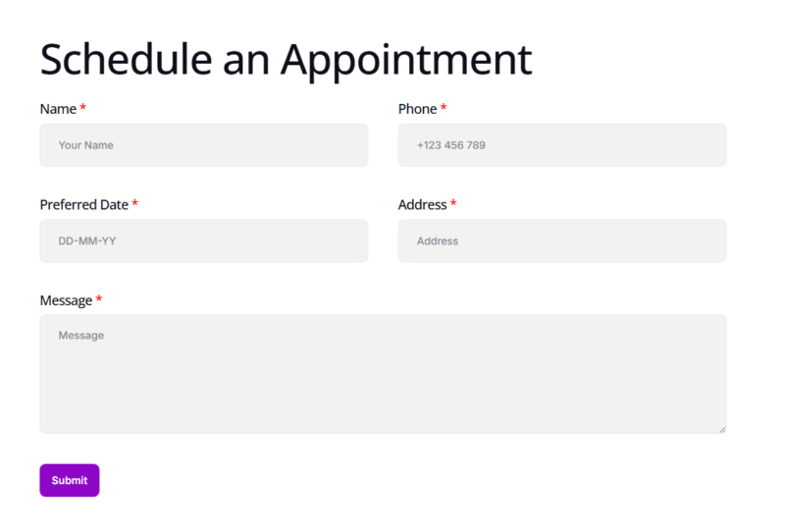785x532 pixels.
Task: Click the required asterisk after Message
Action: (x=99, y=299)
